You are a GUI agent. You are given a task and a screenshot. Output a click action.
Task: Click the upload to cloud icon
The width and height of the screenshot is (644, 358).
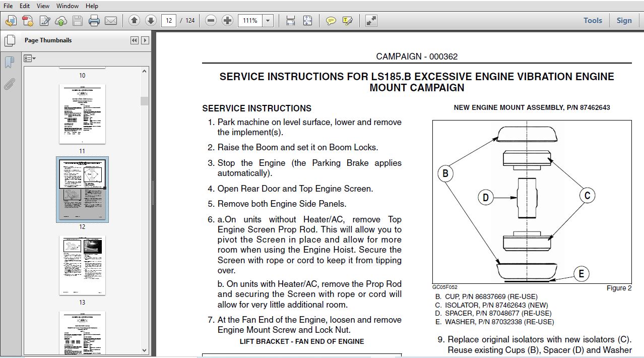click(61, 21)
